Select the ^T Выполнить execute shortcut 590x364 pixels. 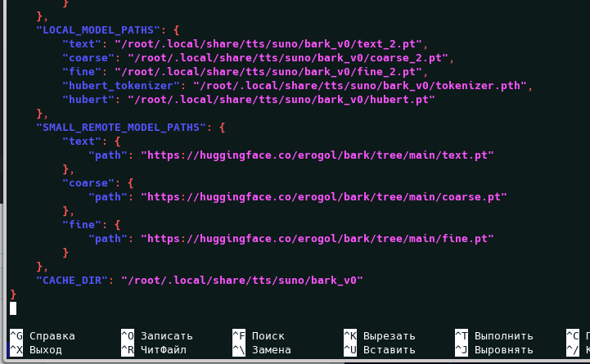(x=493, y=336)
